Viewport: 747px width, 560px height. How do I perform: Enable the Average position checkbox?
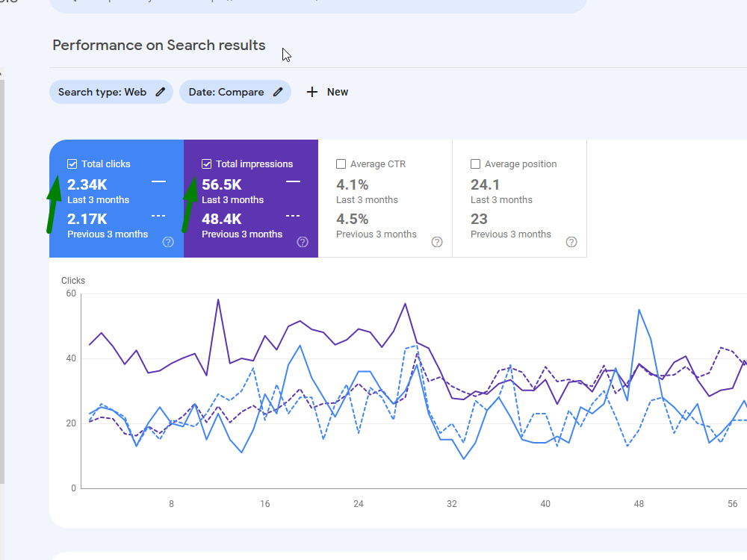(475, 164)
